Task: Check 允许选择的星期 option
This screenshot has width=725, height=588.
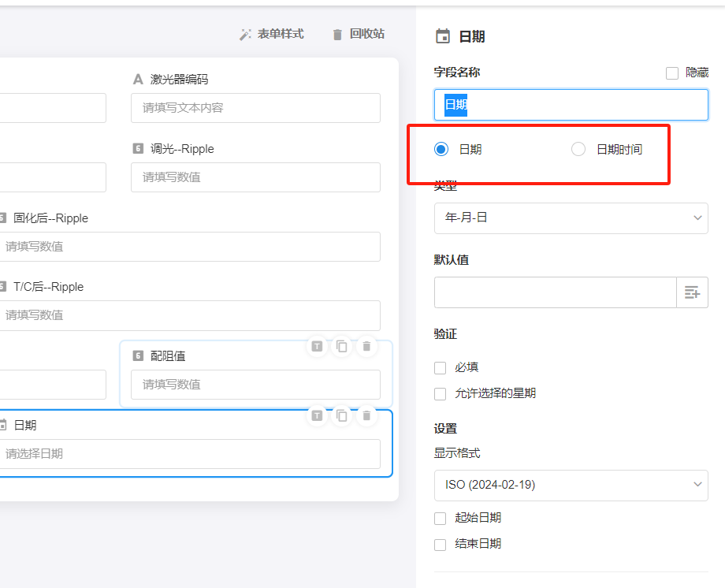Action: tap(441, 393)
